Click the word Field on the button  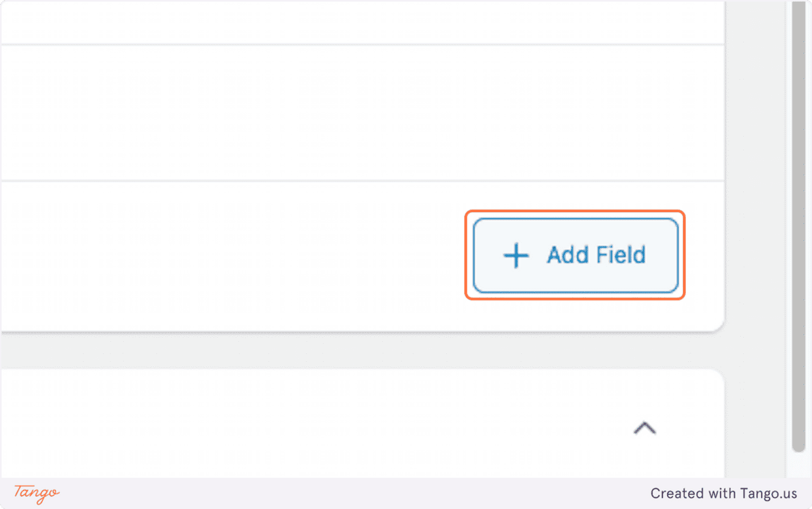(x=621, y=255)
